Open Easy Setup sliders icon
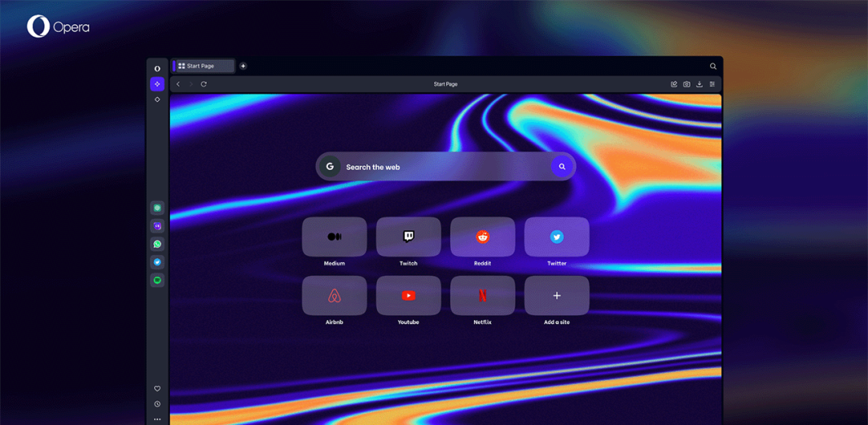 pos(712,84)
